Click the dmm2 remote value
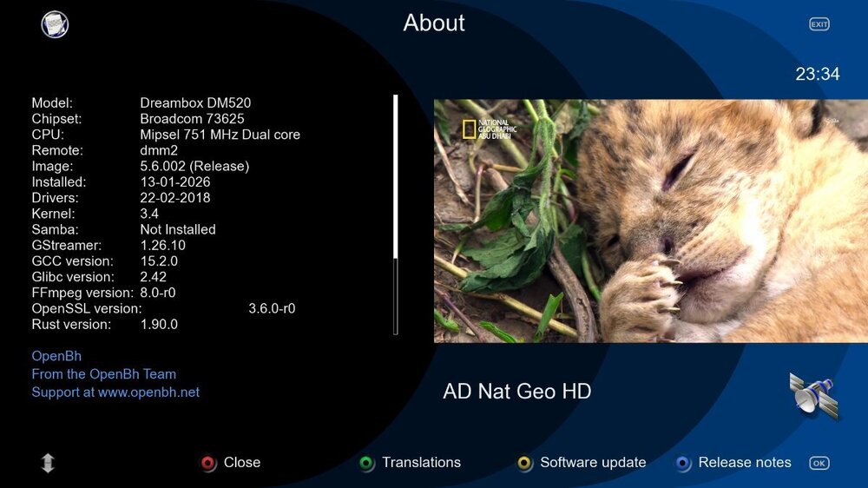Image resolution: width=868 pixels, height=488 pixels. coord(159,150)
